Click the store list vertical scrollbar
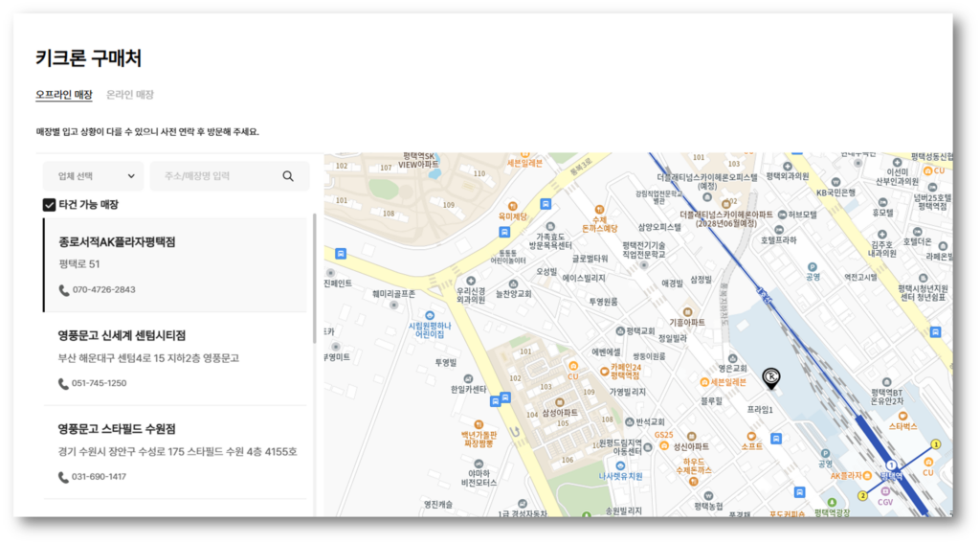The width and height of the screenshot is (980, 544). (315, 278)
